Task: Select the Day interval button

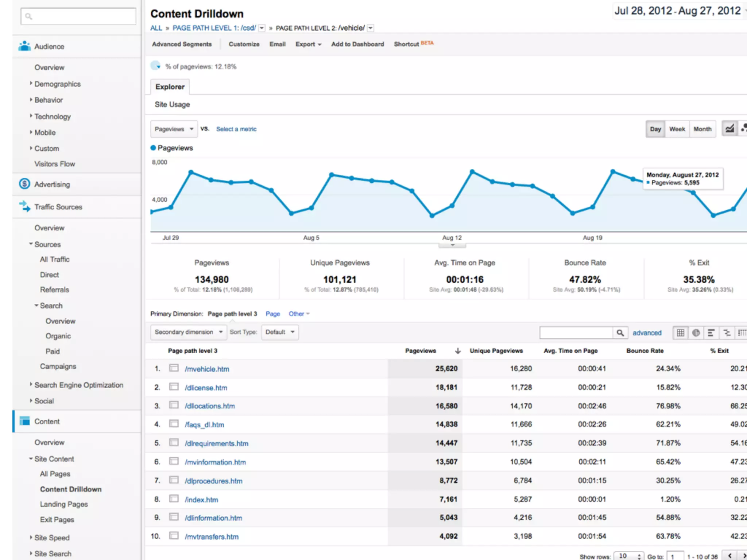Action: (x=655, y=129)
